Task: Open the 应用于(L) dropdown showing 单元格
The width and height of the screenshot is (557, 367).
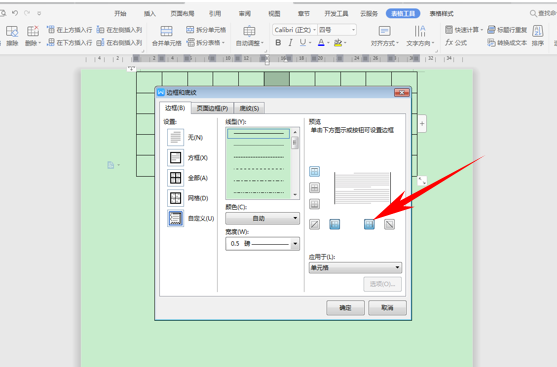Action: pyautogui.click(x=355, y=268)
